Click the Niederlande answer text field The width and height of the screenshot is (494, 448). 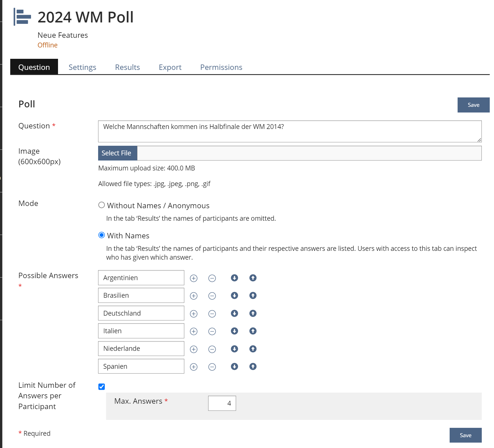click(x=141, y=349)
